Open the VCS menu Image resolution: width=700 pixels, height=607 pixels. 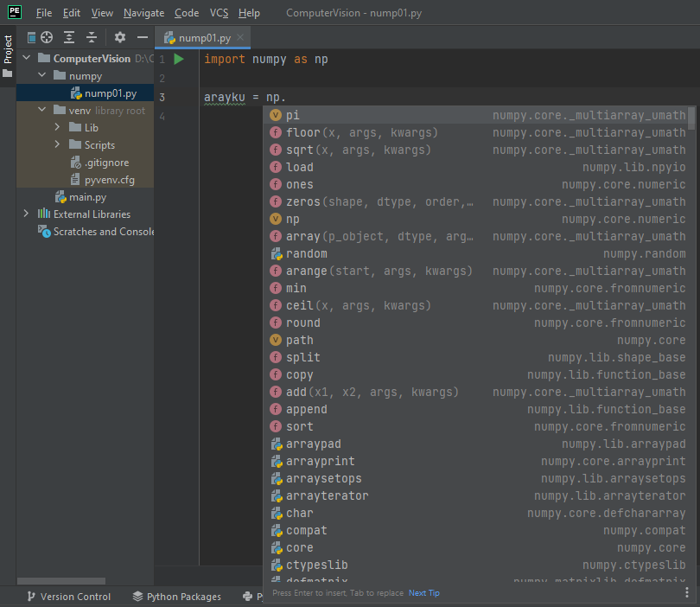[x=219, y=13]
